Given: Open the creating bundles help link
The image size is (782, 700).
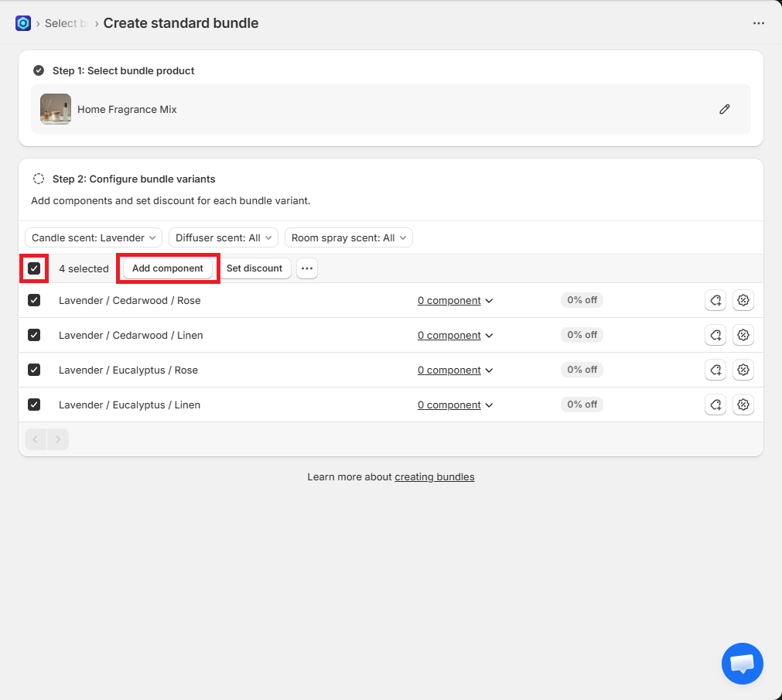Looking at the screenshot, I should pos(434,476).
